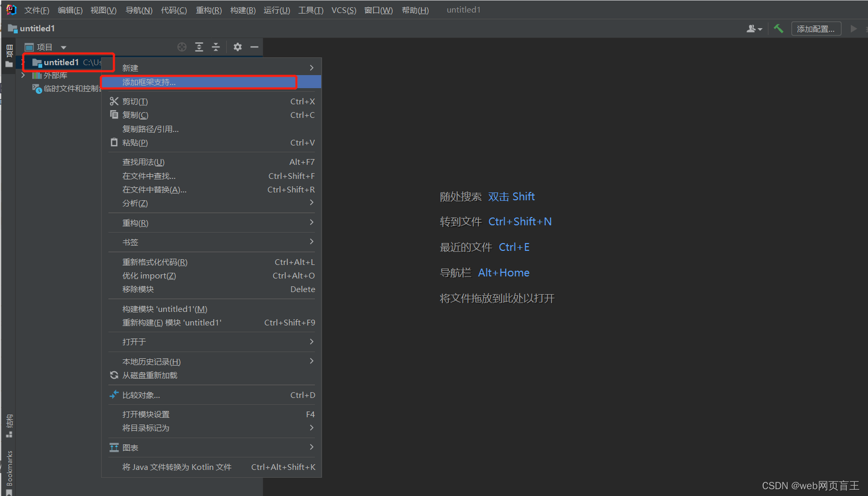Click the scratch files icon for 临时文件和控制台
Image resolution: width=868 pixels, height=496 pixels.
pyautogui.click(x=37, y=89)
